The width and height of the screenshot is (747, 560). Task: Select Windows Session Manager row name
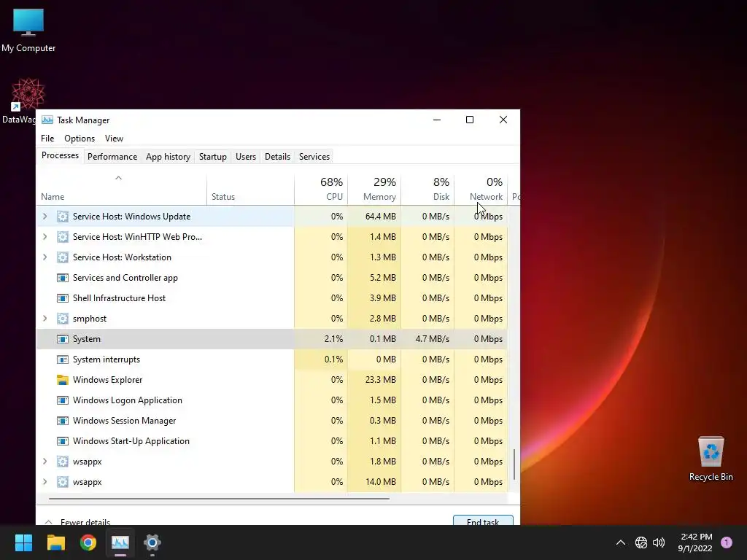(x=124, y=421)
